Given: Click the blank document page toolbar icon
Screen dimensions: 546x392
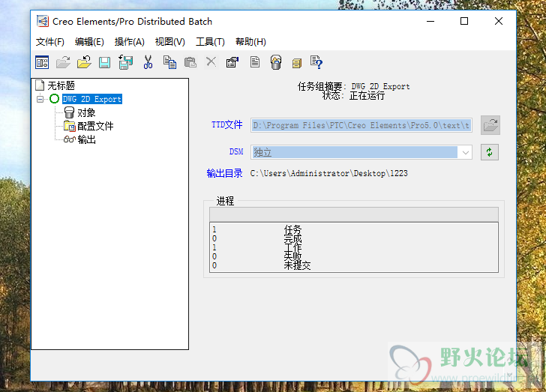Looking at the screenshot, I should tap(255, 62).
